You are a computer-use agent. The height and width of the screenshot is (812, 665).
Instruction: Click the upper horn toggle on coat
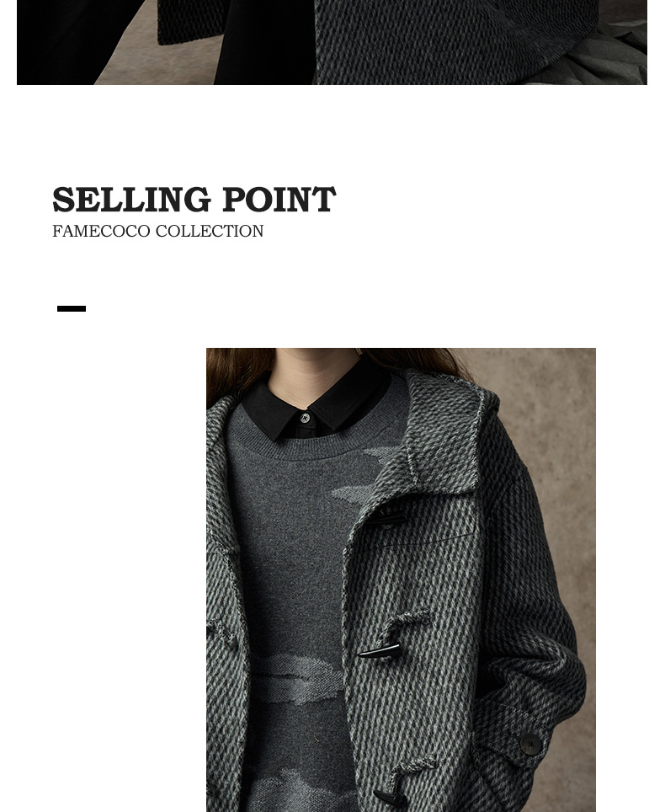point(385,519)
